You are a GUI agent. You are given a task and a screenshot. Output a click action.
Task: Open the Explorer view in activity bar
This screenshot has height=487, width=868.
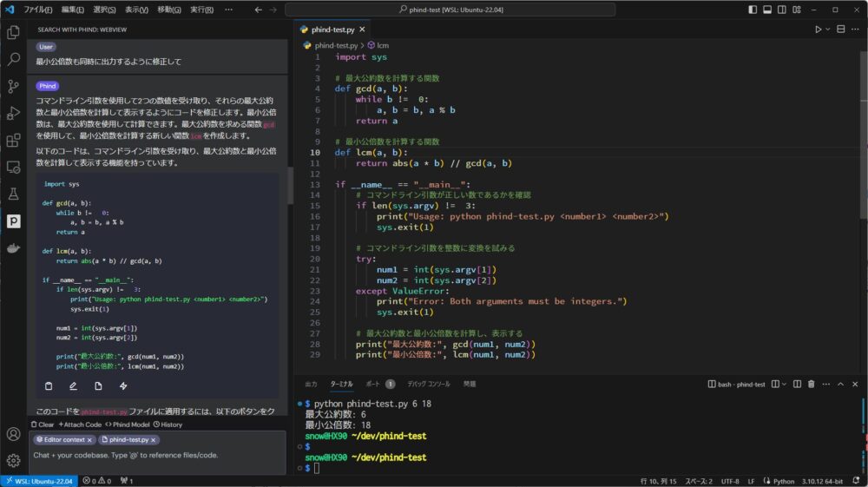pyautogui.click(x=13, y=32)
